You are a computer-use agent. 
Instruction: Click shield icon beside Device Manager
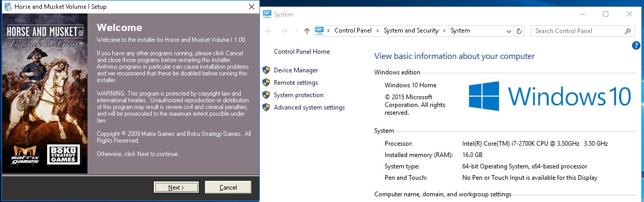(266, 70)
